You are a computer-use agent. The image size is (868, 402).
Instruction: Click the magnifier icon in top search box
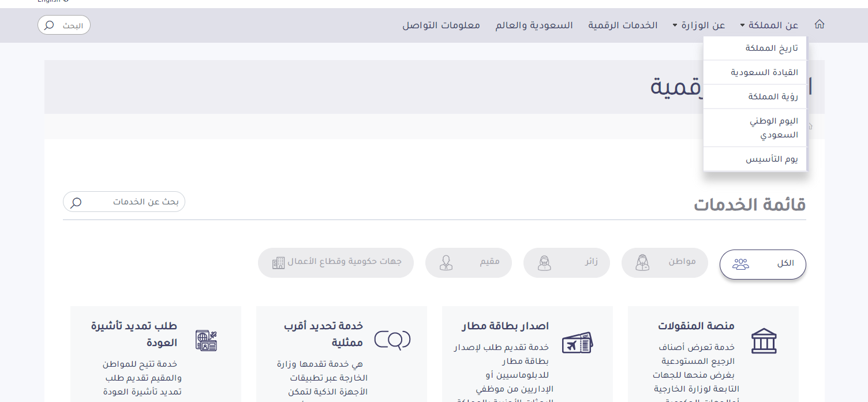tap(50, 25)
